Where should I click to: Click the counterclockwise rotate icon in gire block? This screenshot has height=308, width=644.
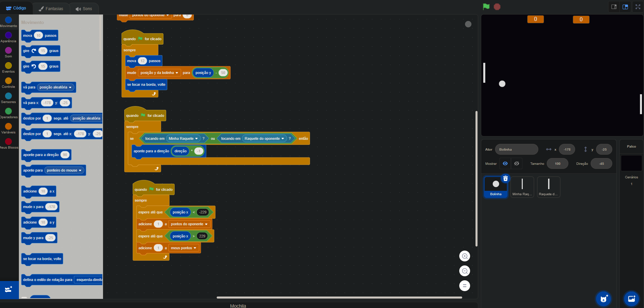[34, 67]
